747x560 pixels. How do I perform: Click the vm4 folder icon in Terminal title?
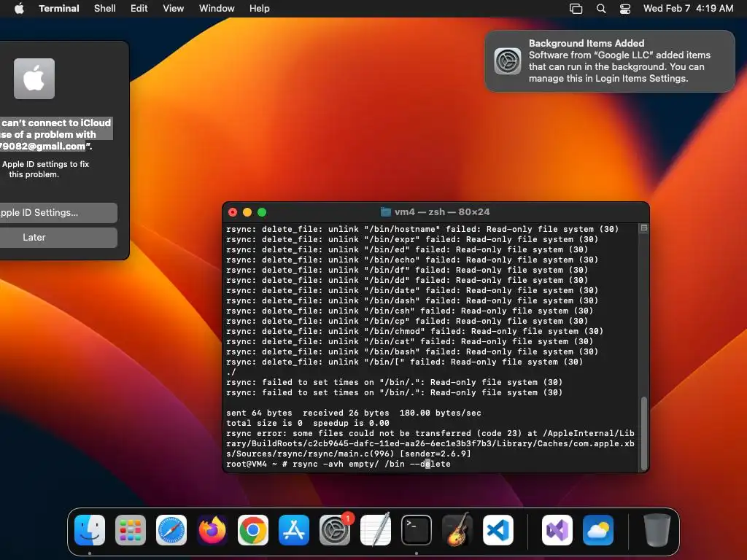[x=386, y=212]
